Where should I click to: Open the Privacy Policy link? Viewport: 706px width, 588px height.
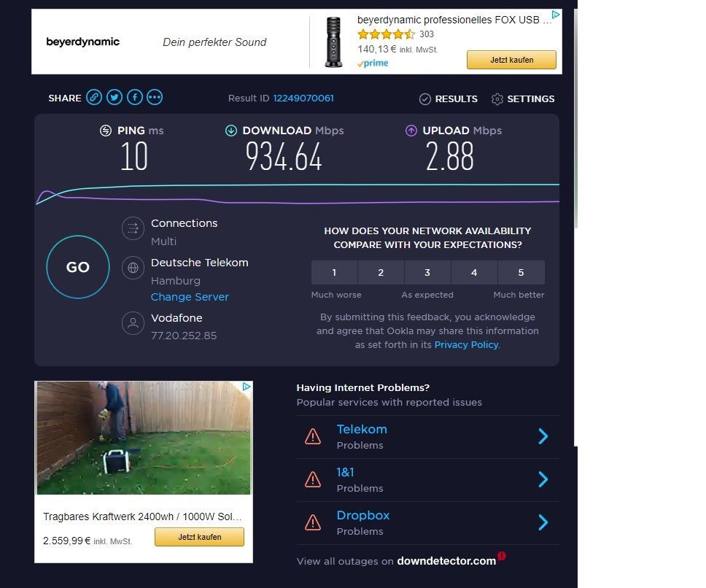pos(466,345)
